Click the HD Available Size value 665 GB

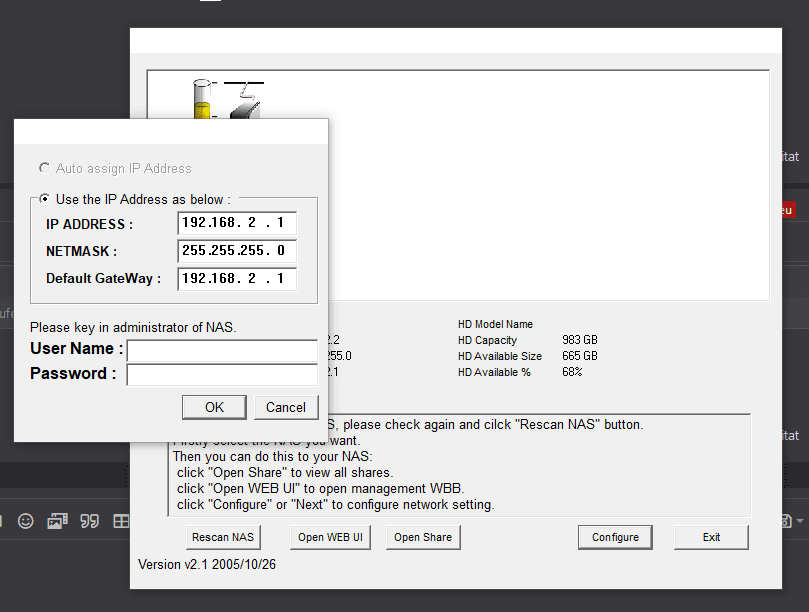pos(580,356)
